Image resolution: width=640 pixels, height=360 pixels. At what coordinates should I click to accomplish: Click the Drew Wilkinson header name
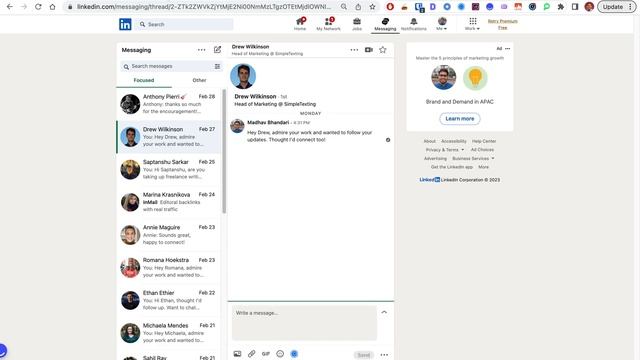pyautogui.click(x=250, y=47)
